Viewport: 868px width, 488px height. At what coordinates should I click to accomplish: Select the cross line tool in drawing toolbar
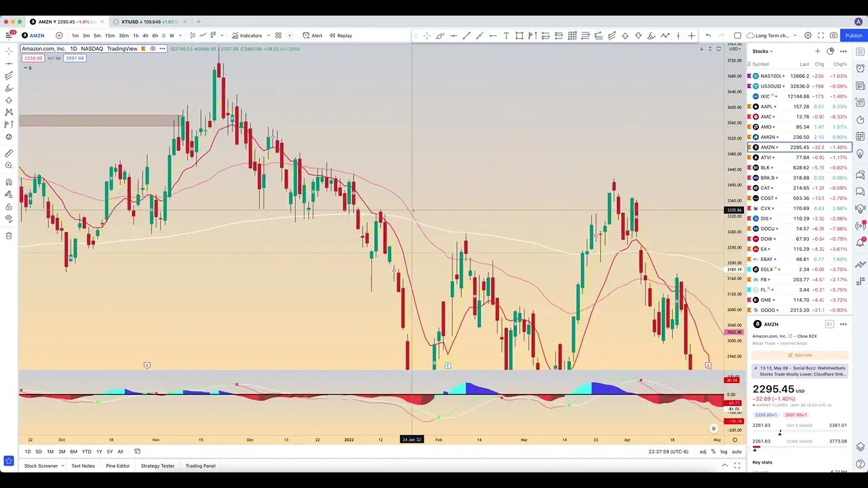[691, 35]
